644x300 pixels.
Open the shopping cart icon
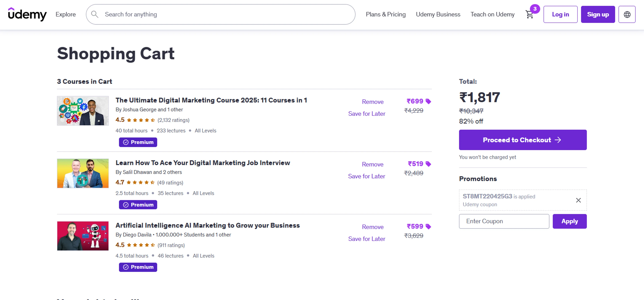coord(529,14)
